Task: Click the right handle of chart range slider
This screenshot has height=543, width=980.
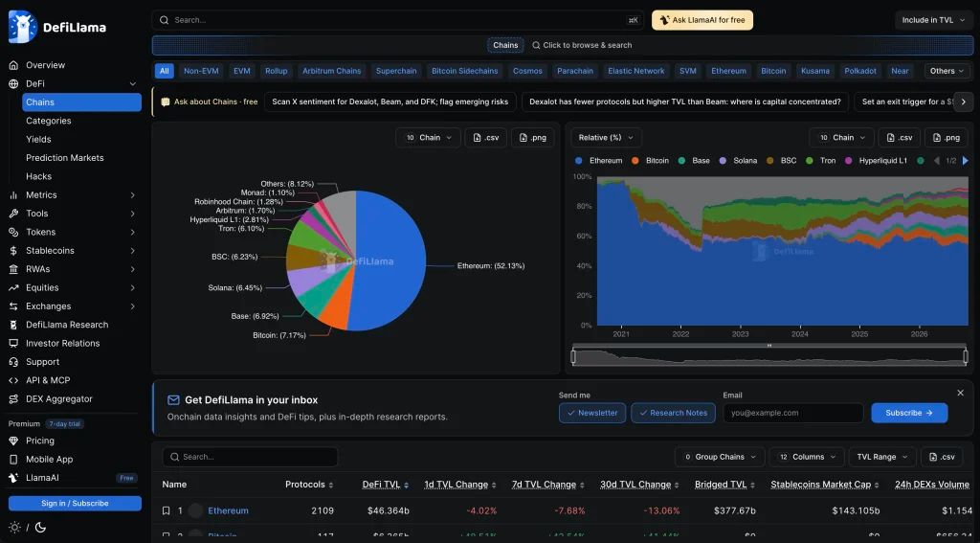Action: click(x=966, y=357)
